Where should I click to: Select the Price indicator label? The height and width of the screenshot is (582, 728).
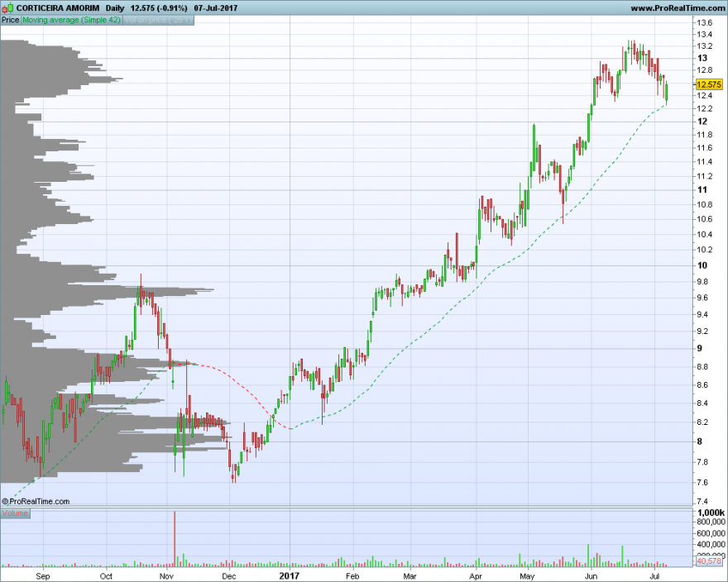pos(10,20)
